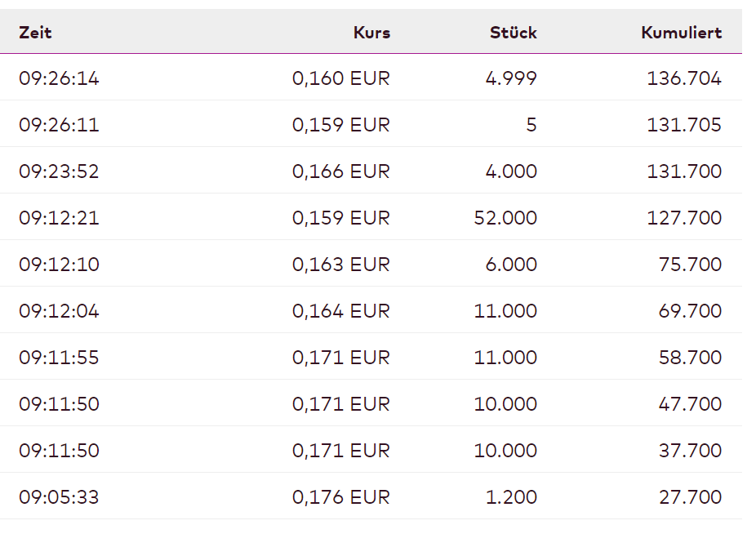Select the 0,176 EUR price
Viewport: 756px width, 534px height.
pos(341,497)
